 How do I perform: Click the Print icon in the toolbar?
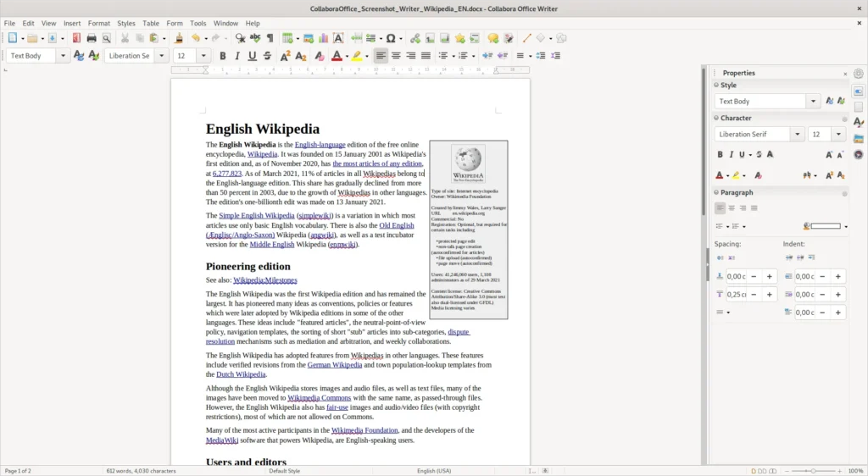coord(92,38)
